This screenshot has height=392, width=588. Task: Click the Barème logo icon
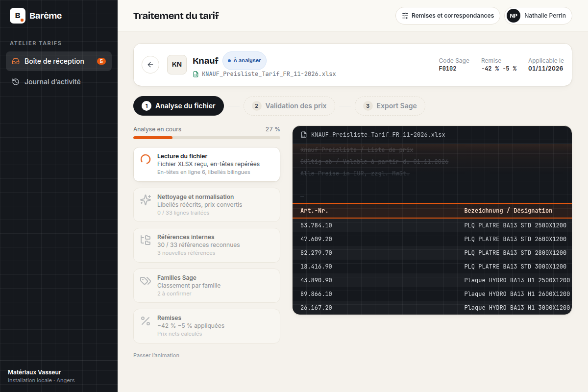[x=18, y=16]
